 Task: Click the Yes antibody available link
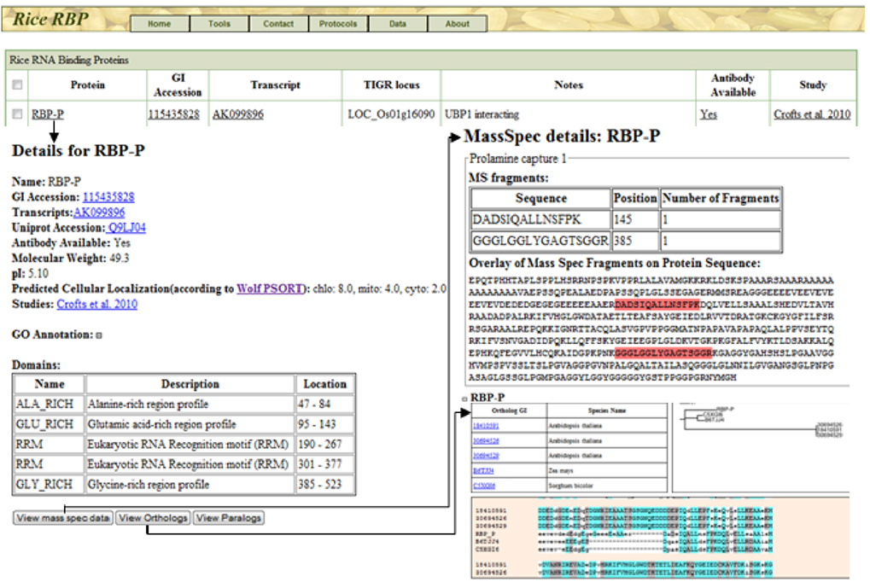pos(709,114)
